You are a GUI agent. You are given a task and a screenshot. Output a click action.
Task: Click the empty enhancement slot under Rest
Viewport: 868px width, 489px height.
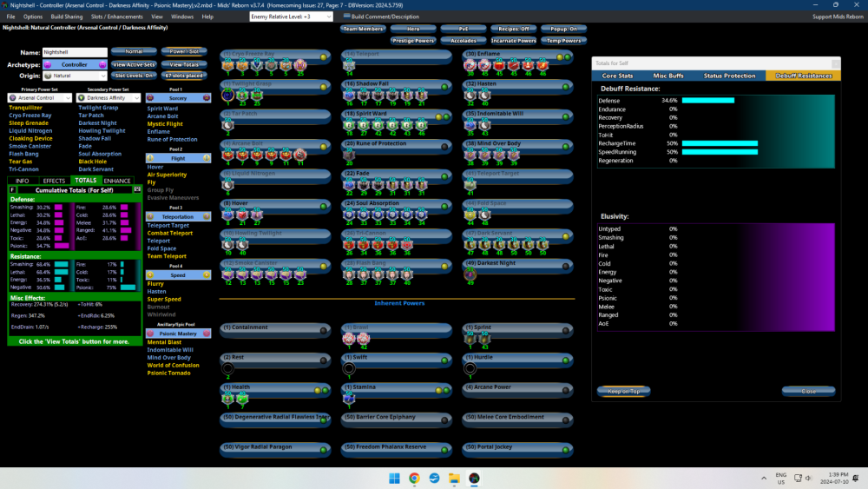[228, 368]
